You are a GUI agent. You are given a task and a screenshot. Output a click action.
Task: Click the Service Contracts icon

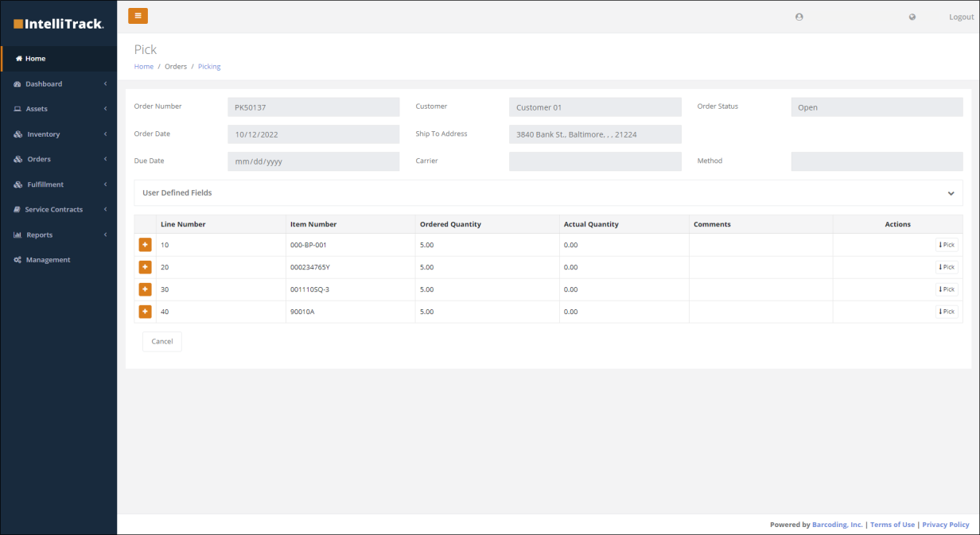pos(17,210)
